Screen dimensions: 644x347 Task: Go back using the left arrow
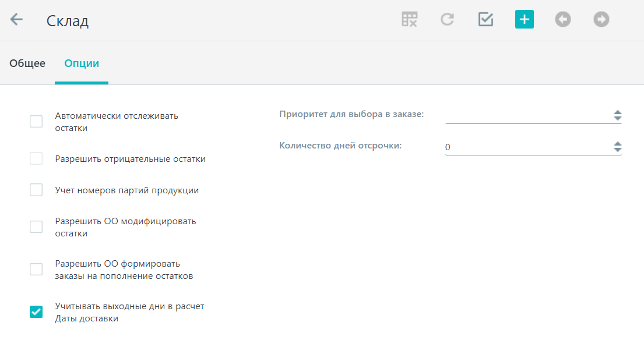(16, 19)
